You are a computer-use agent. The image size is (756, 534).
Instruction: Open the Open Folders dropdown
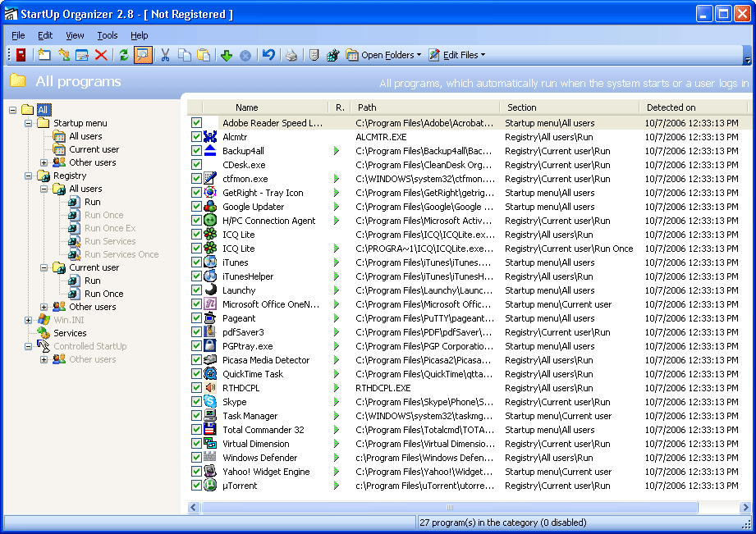click(x=384, y=55)
